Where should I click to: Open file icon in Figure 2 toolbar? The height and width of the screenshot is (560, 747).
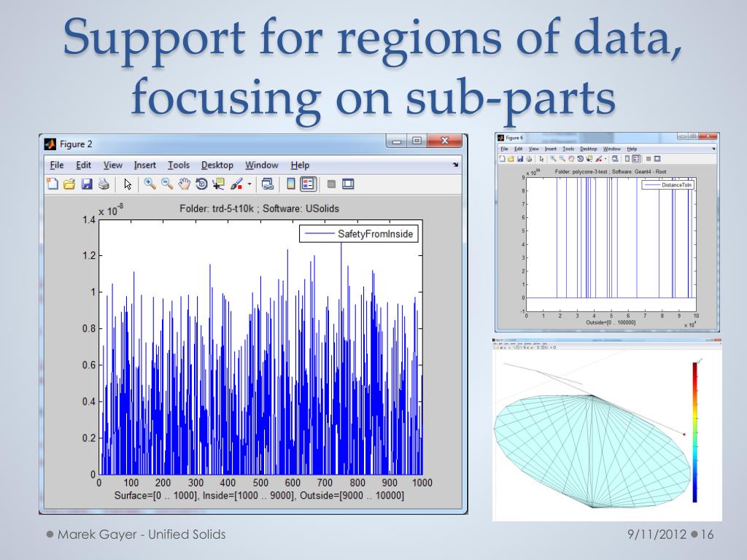coord(69,184)
